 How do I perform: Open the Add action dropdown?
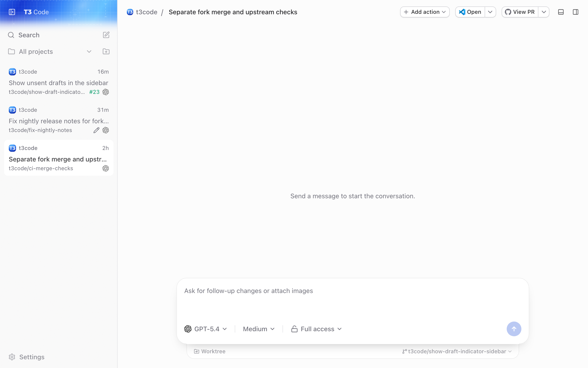pos(425,12)
